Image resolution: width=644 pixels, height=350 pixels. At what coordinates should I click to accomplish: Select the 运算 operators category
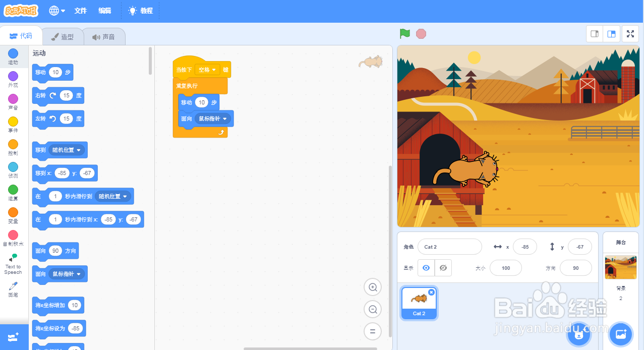(13, 193)
